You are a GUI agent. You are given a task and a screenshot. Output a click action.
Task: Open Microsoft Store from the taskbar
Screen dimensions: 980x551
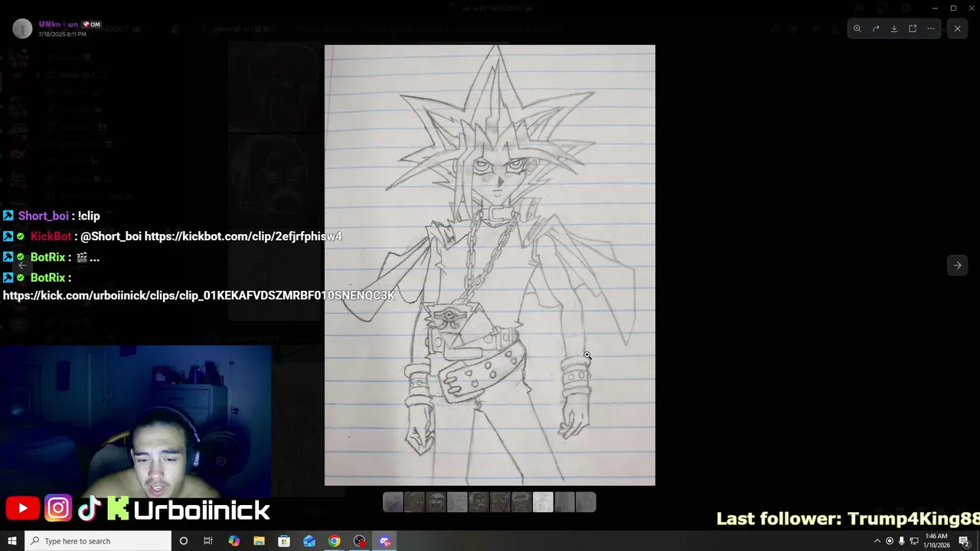click(284, 541)
